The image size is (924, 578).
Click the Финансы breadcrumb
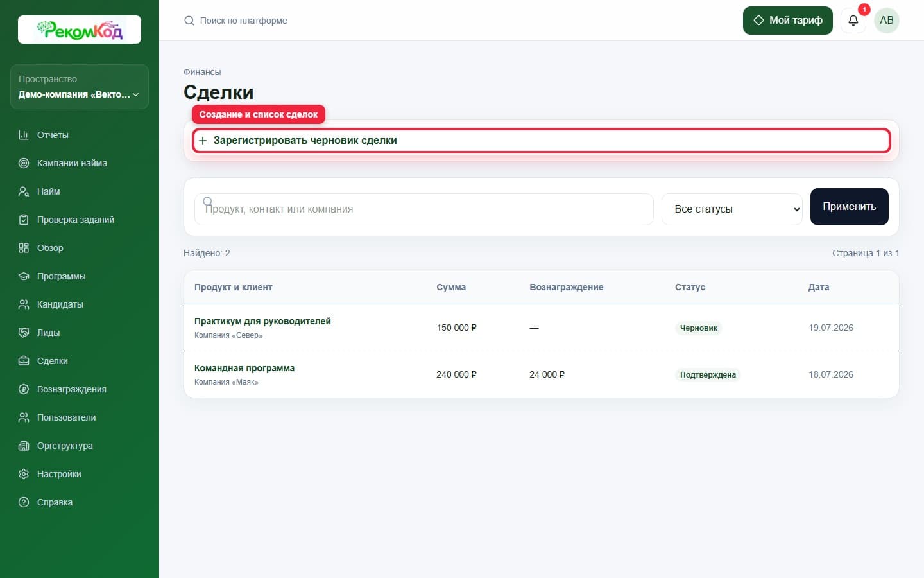pyautogui.click(x=202, y=72)
